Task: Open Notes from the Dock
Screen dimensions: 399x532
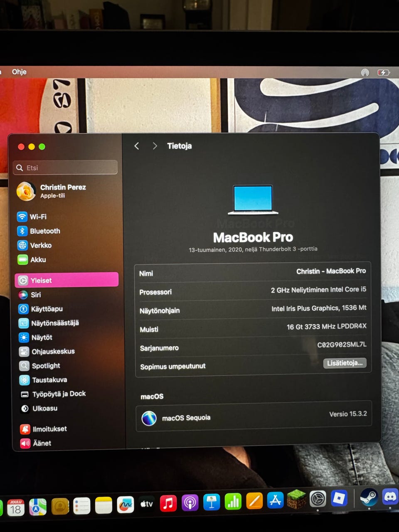Action: click(x=103, y=505)
